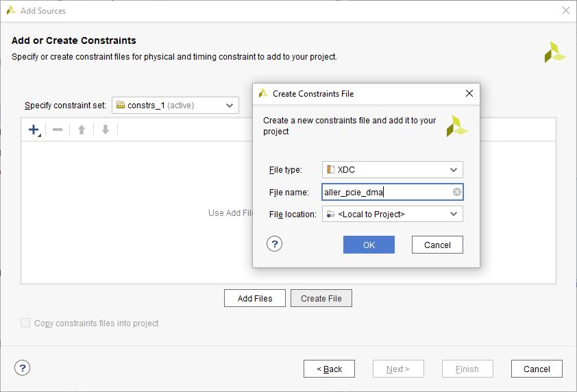Viewport: 577px width, 392px height.
Task: Go to previous step with Back
Action: tap(329, 369)
